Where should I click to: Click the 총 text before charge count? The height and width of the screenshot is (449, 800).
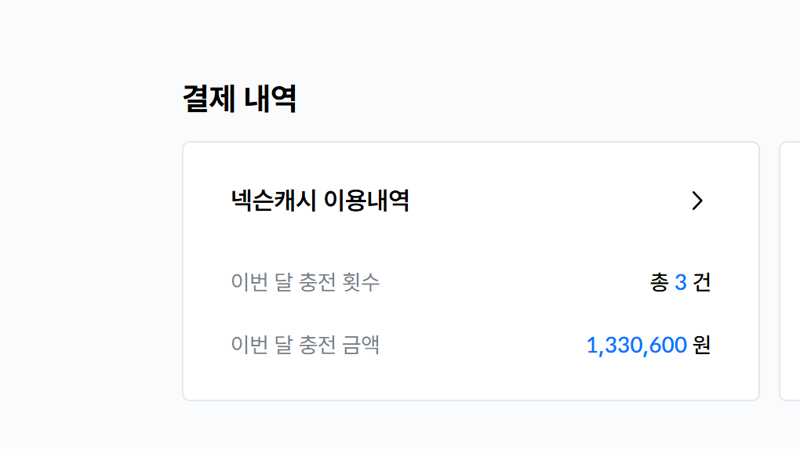pyautogui.click(x=659, y=282)
